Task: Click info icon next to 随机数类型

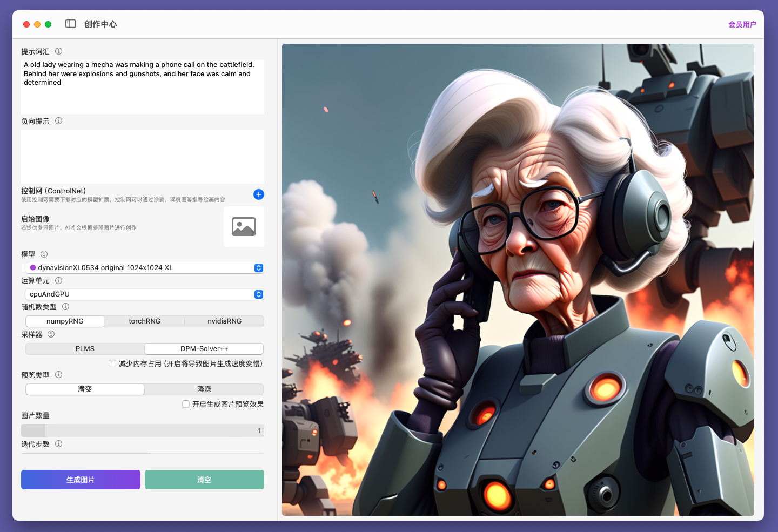Action: (x=66, y=307)
